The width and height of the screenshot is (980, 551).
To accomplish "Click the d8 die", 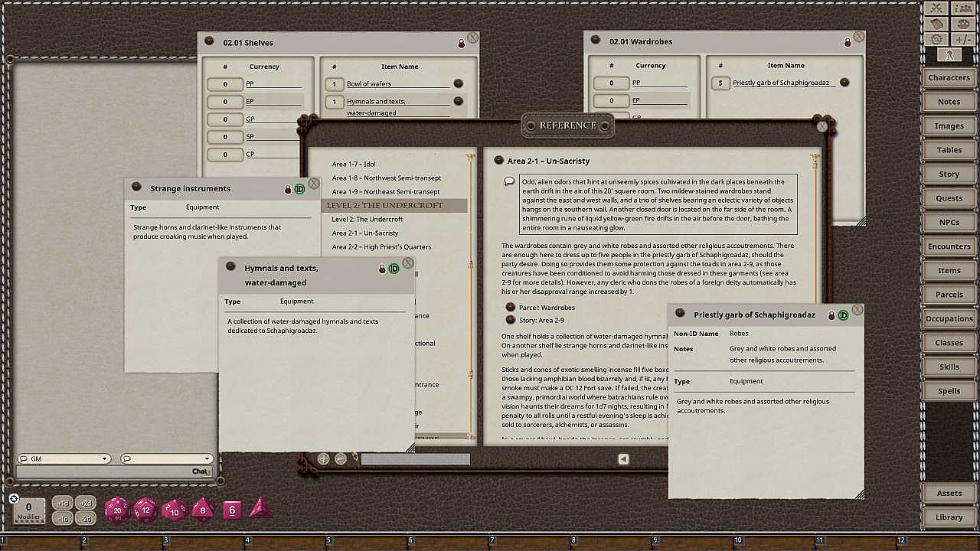I will point(202,509).
